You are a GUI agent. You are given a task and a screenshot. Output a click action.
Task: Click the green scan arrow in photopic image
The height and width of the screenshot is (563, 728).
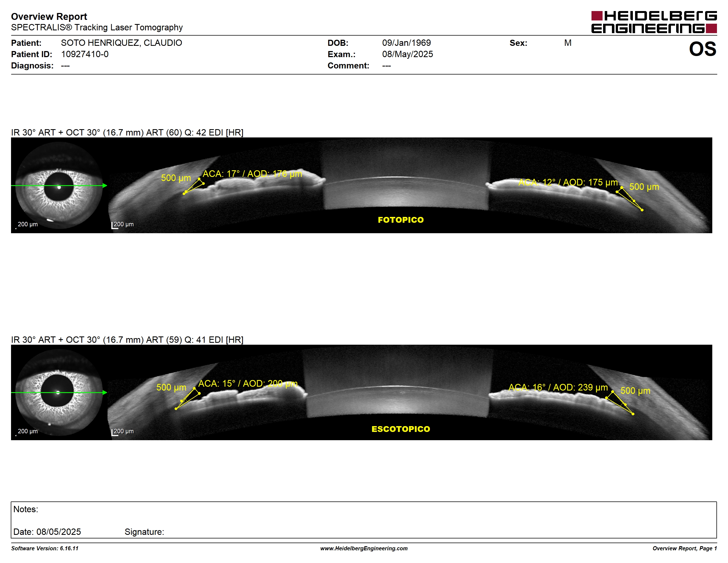[59, 185]
